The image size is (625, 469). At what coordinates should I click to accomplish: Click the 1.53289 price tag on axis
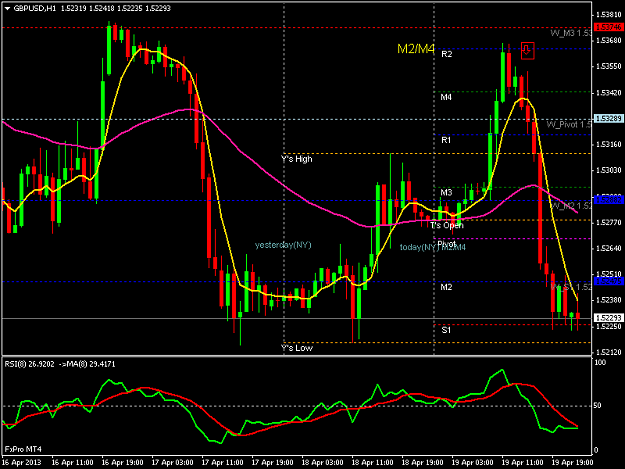click(609, 119)
